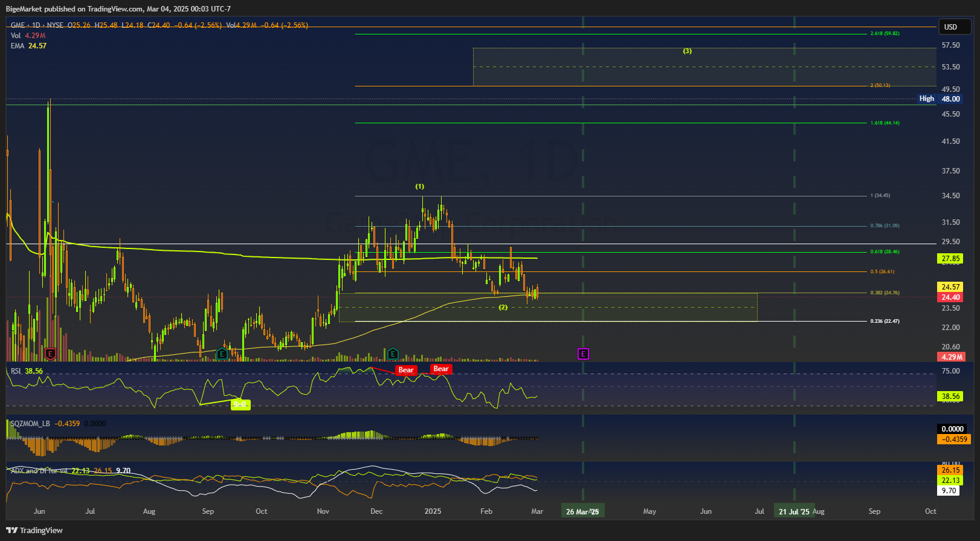Screen dimensions: 980x541
Task: Click the Nov label on time axis
Action: (323, 511)
